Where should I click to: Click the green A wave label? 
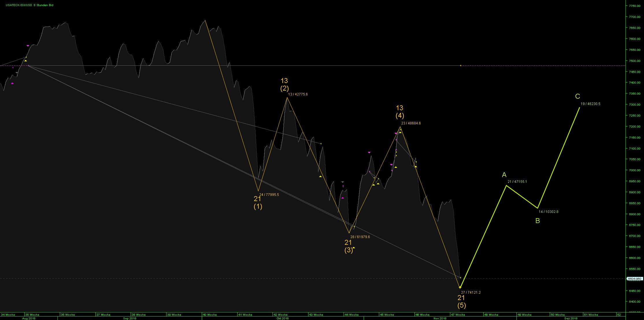[x=504, y=175]
